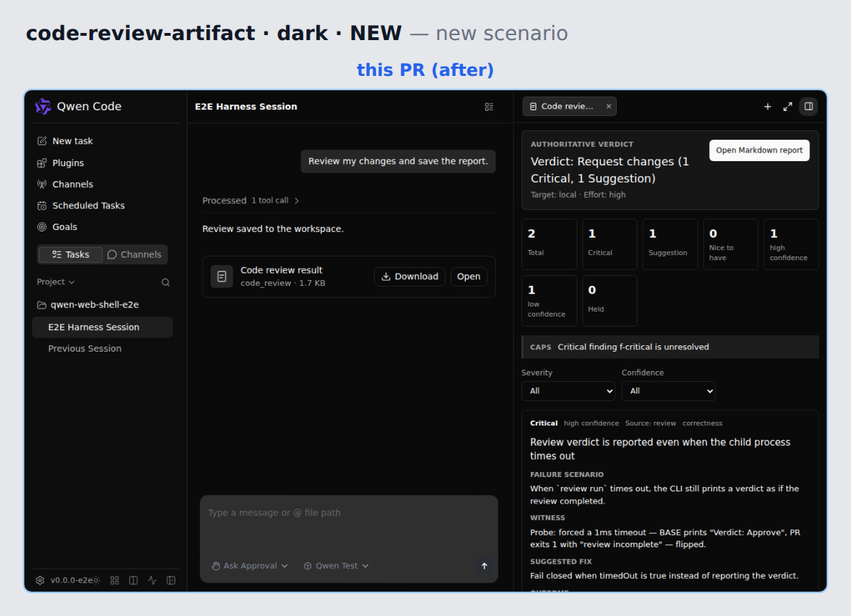Open the Qwen Test model dropdown

click(336, 566)
